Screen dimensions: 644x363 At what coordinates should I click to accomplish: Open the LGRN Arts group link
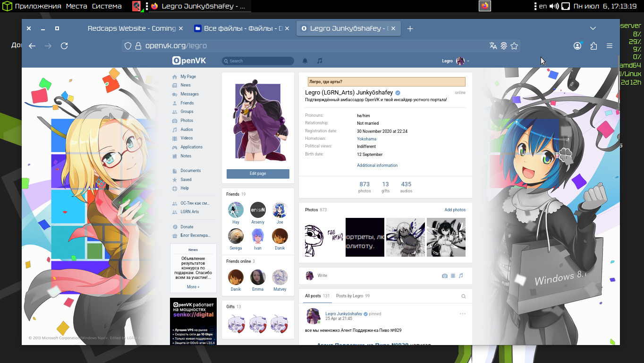[x=189, y=212]
